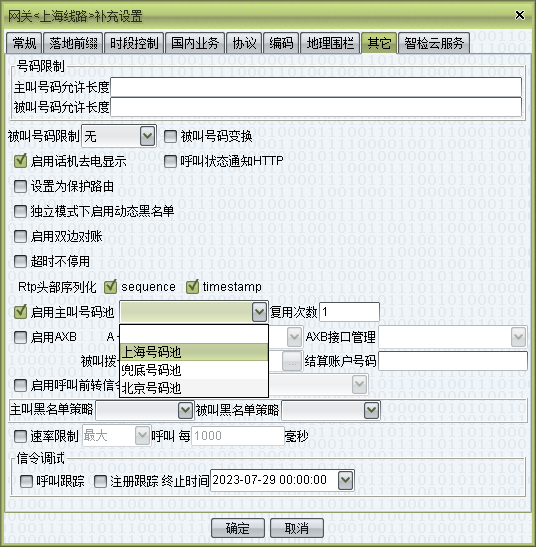536x547 pixels.
Task: Click the ellipsis browse button beside 结算账户号码
Action: (292, 361)
